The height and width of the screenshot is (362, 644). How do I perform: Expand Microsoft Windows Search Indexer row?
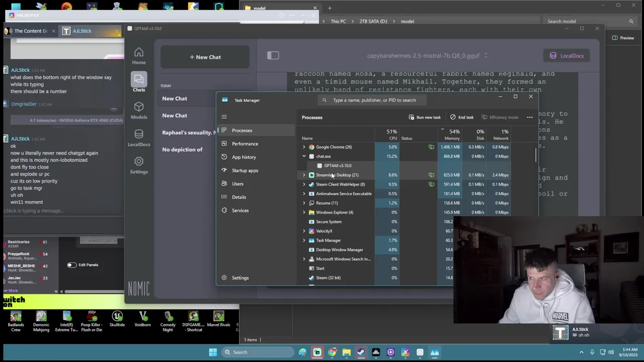[x=304, y=259]
